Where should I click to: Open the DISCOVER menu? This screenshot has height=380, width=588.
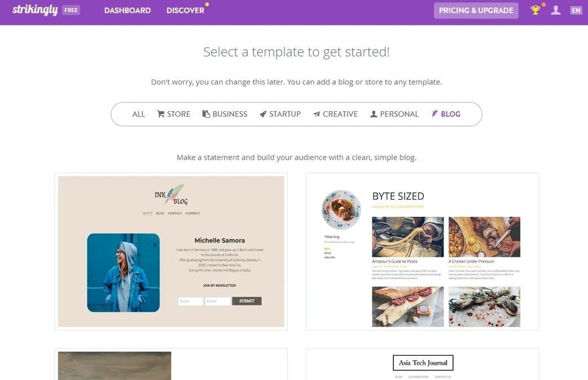click(x=185, y=11)
